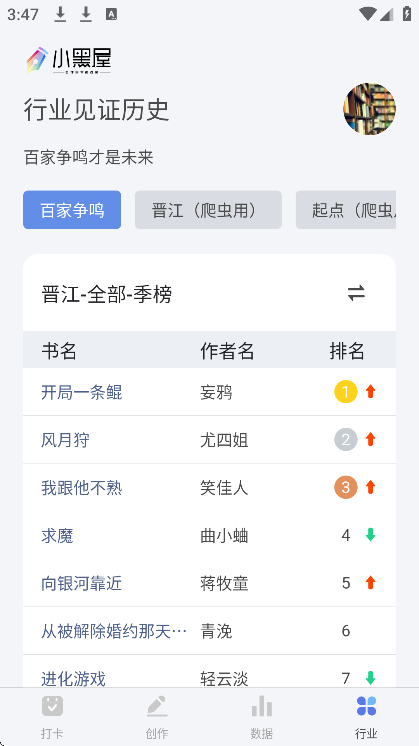Open the 创作 writing tab

coord(157,717)
